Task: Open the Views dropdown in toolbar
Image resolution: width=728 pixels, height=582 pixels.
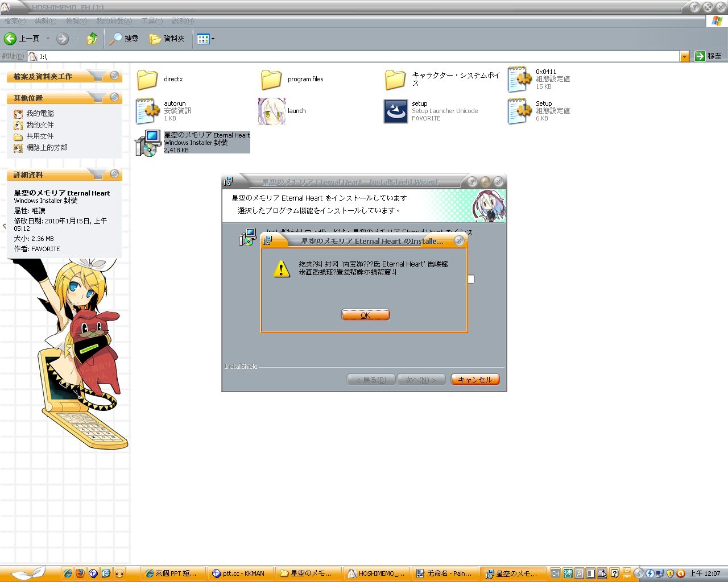Action: point(205,39)
